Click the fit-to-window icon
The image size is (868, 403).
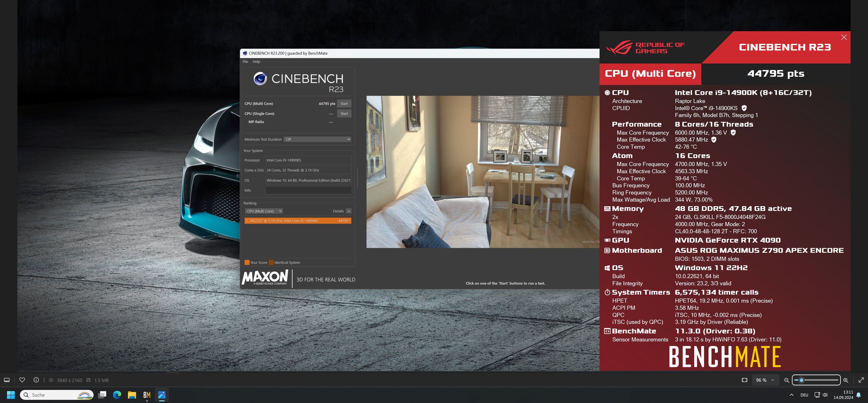(745, 380)
